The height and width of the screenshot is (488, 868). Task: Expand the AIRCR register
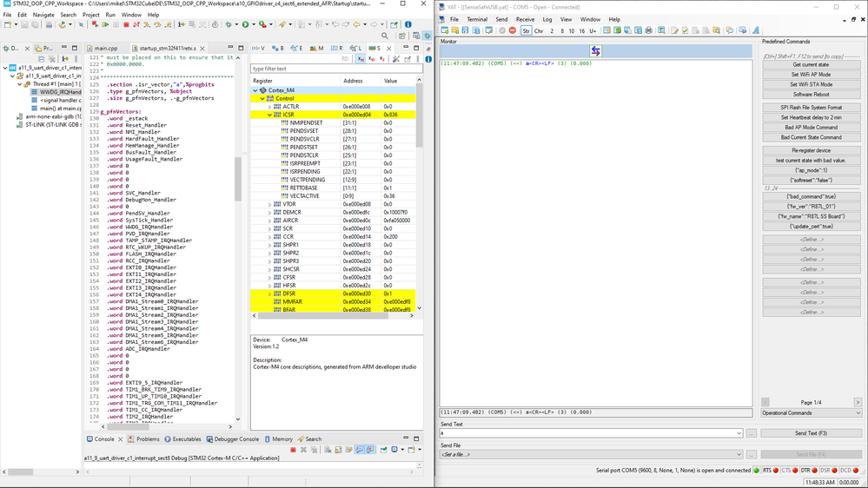coord(269,221)
